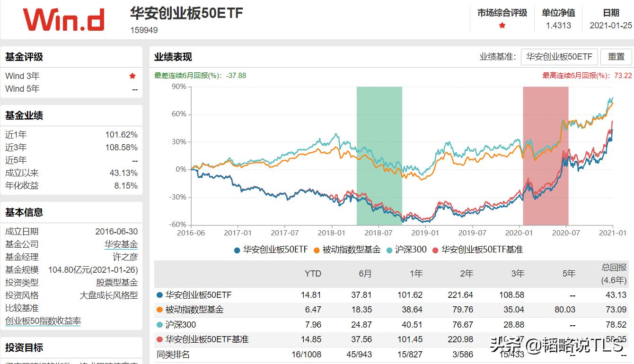Click the 重置 reset button
Viewport: 634px width, 364px height.
[x=616, y=56]
